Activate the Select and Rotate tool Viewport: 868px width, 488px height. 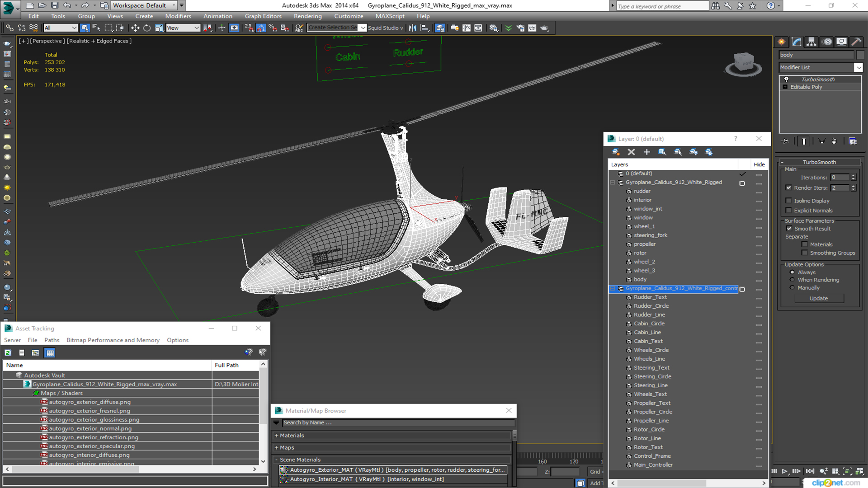point(147,28)
